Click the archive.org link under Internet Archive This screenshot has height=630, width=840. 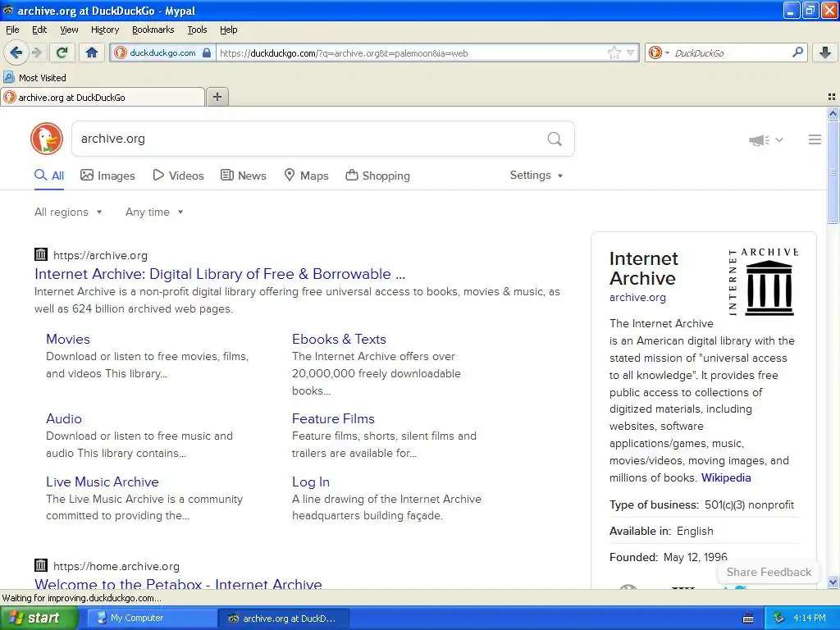click(x=637, y=297)
